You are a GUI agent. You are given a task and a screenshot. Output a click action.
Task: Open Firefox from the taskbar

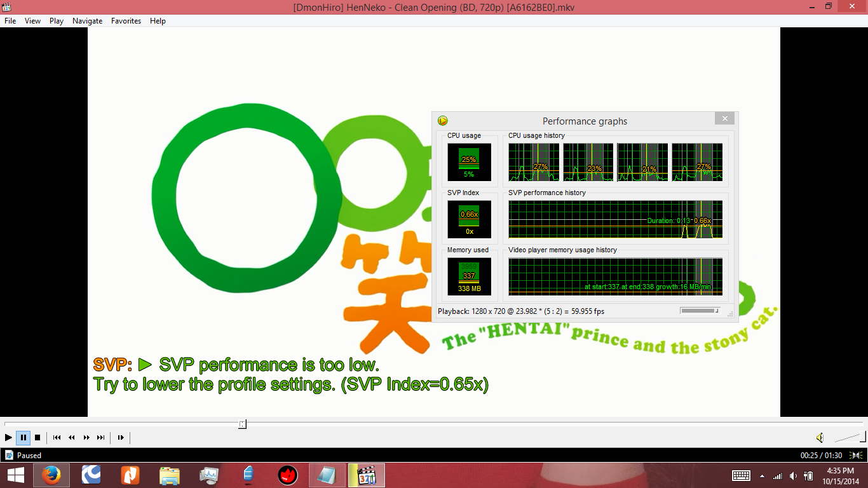tap(51, 475)
